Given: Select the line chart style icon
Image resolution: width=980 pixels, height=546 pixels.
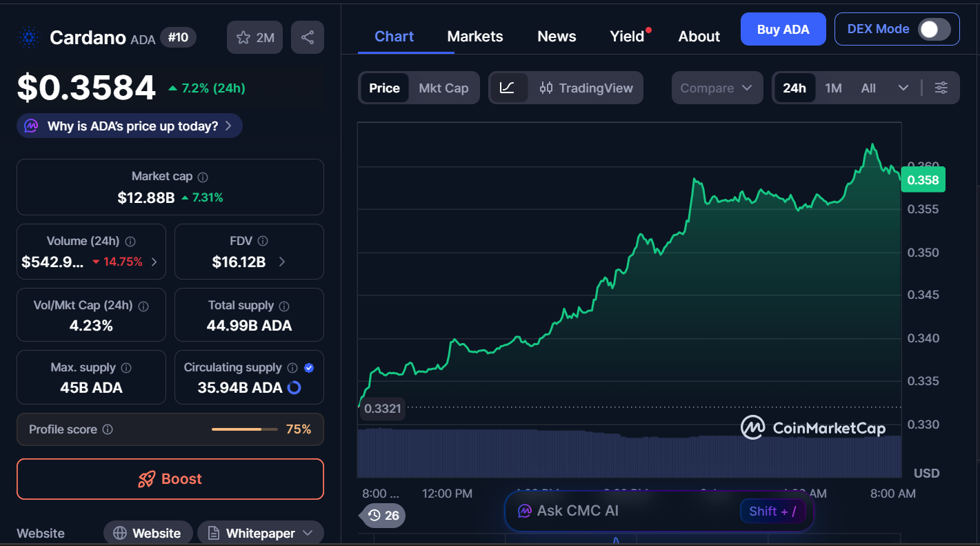Looking at the screenshot, I should coord(508,88).
